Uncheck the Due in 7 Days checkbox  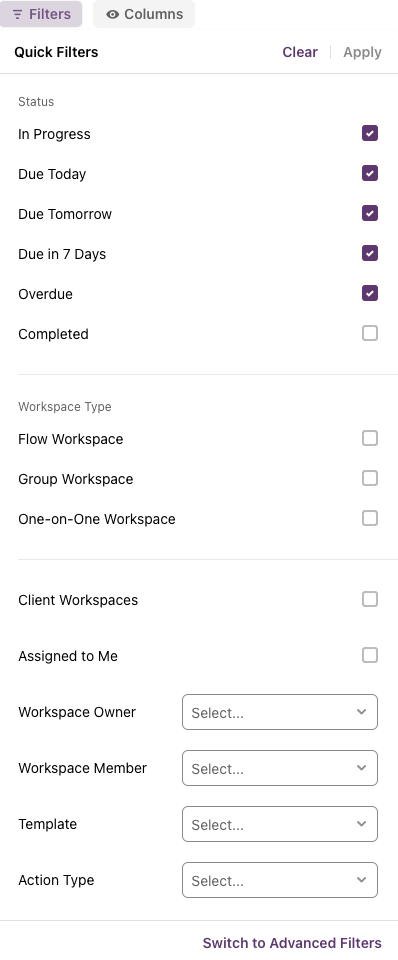370,253
